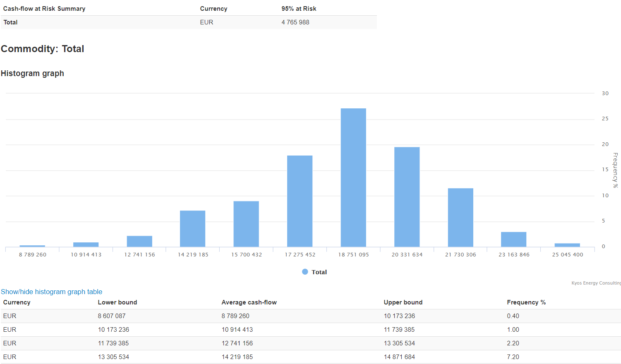
Task: Click the bar above 23 163 846
Action: pos(513,239)
